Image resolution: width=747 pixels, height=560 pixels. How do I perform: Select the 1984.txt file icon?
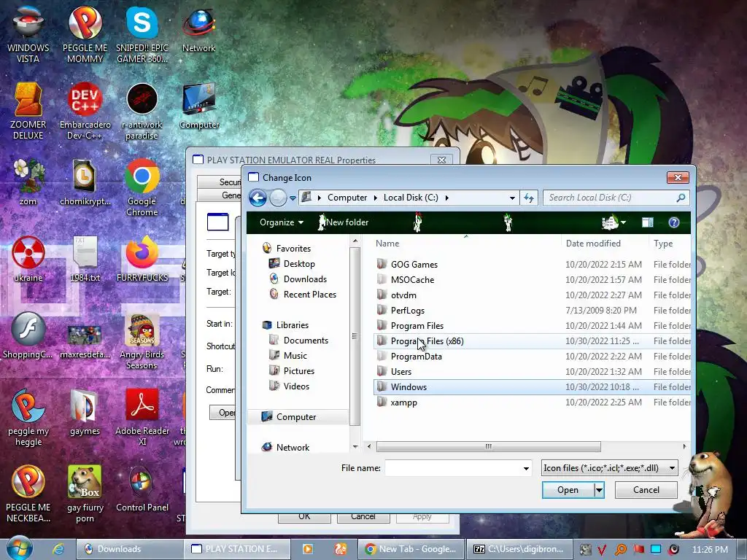[x=85, y=260]
